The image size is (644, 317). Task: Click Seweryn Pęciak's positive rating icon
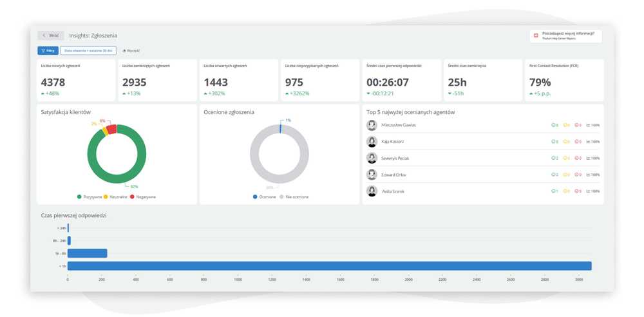tap(553, 158)
